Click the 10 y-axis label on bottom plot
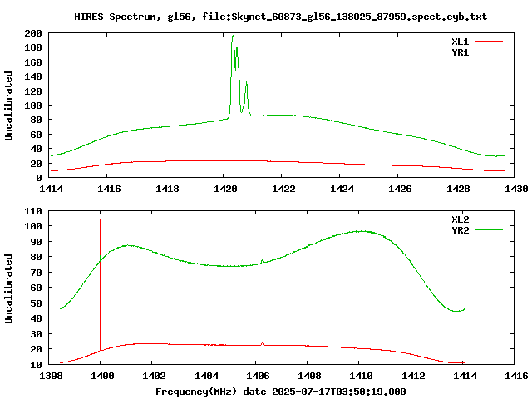Screen dimensions: 532x399 pos(37,365)
